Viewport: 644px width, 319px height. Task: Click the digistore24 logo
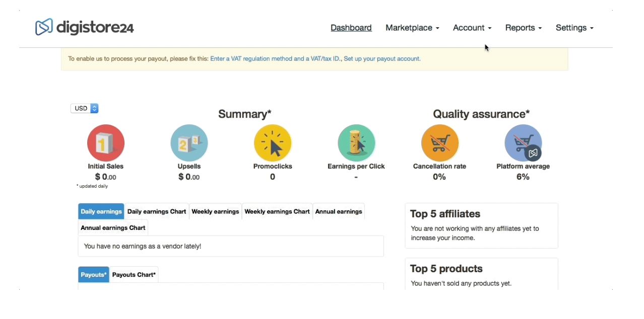click(85, 27)
